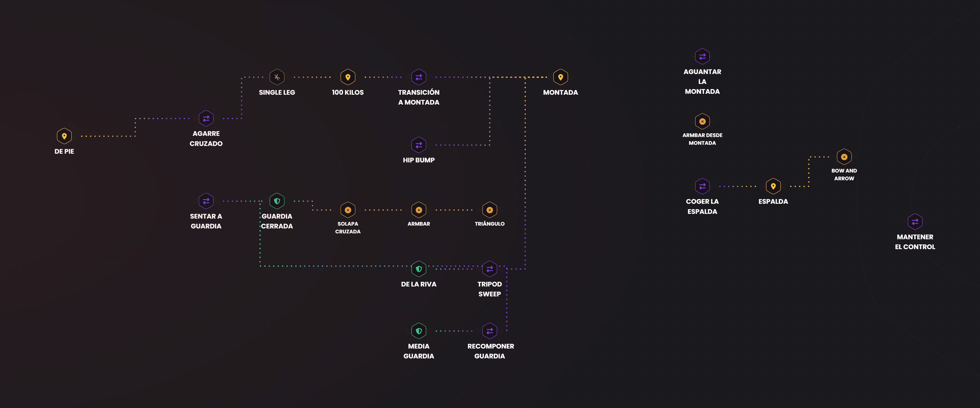Click the MEDIA GUARDIA shield icon
980x408 pixels.
click(x=419, y=331)
